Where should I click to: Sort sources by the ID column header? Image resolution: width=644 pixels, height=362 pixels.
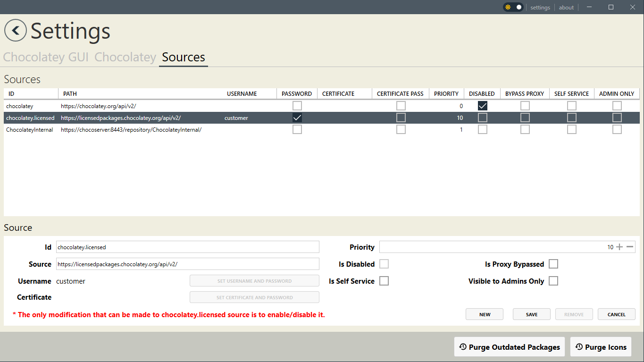coord(31,93)
